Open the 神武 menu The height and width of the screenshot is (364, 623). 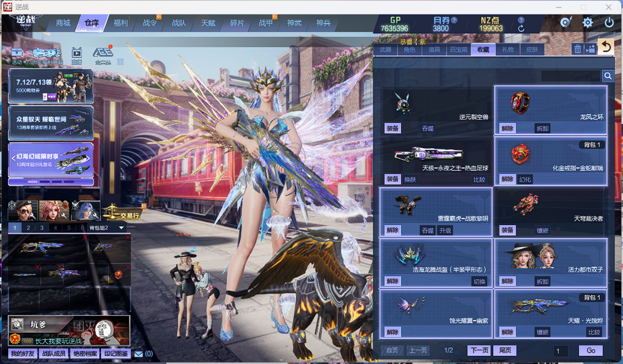pyautogui.click(x=294, y=23)
